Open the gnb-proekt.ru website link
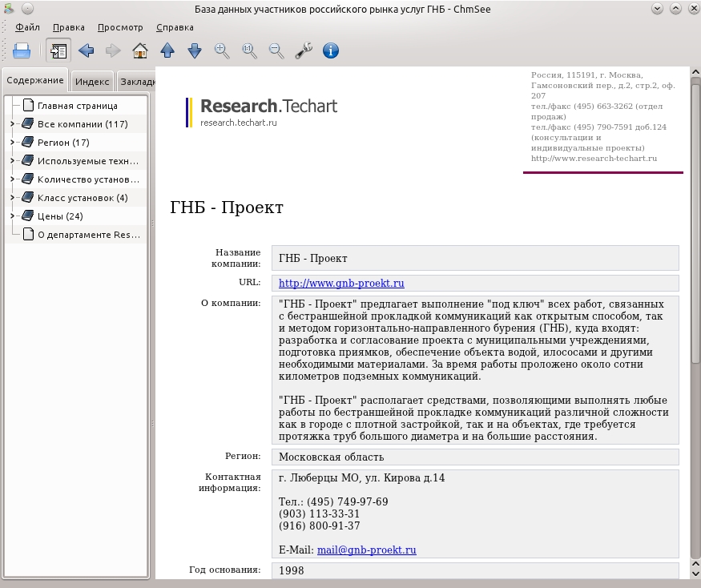Image resolution: width=701 pixels, height=588 pixels. click(341, 283)
